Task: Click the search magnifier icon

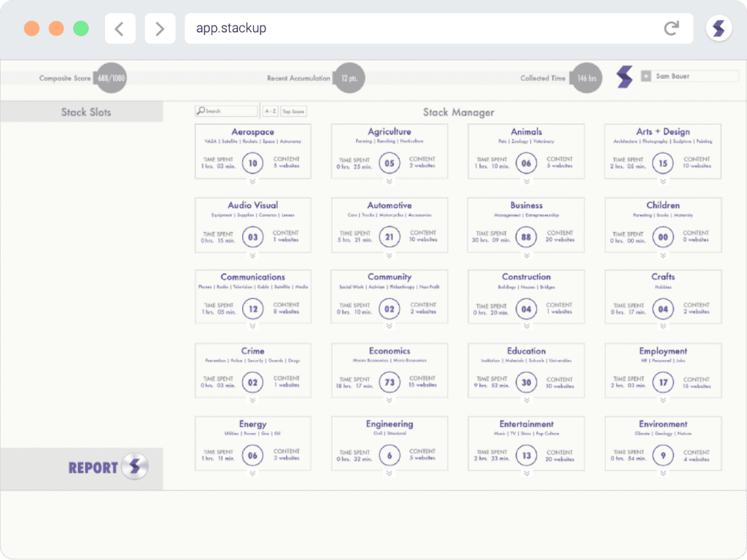Action: (x=201, y=110)
